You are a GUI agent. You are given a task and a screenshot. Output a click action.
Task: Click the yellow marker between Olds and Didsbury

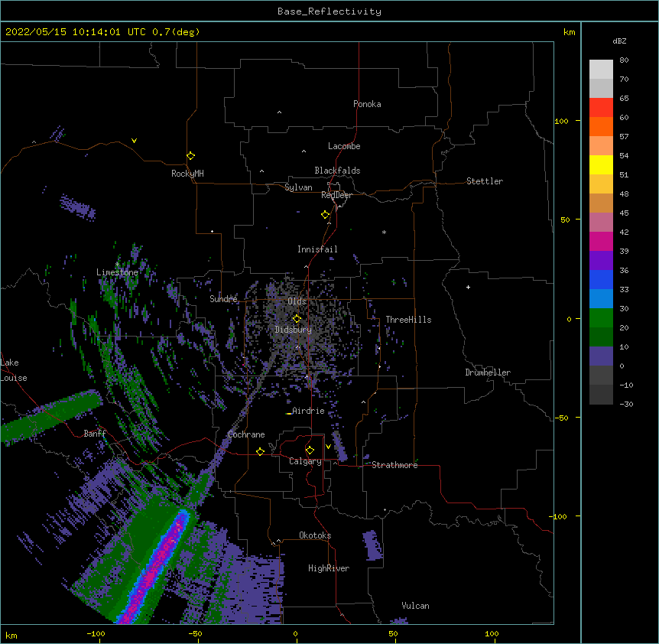click(x=297, y=319)
